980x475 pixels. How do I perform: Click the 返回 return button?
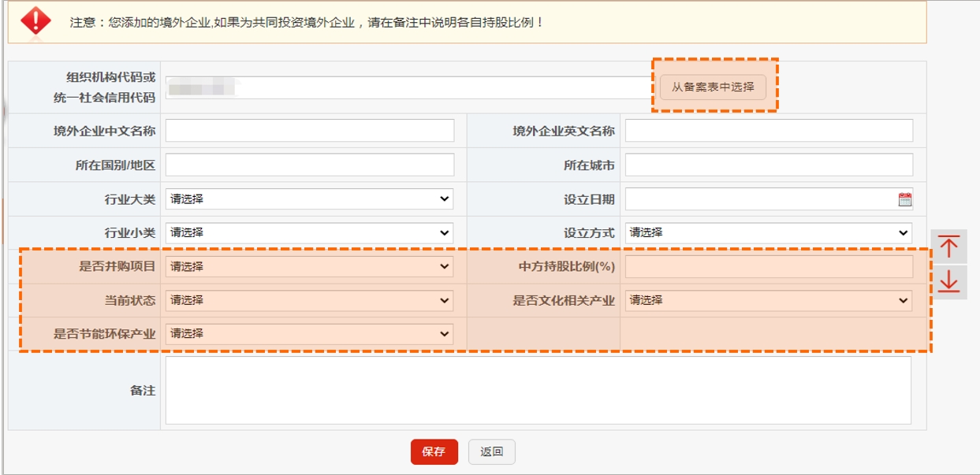pyautogui.click(x=493, y=452)
